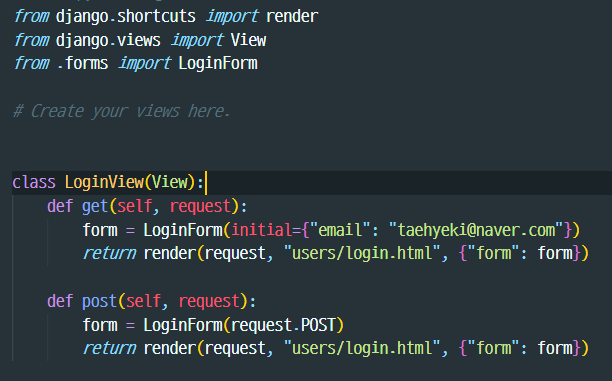Click 'LoginForm' in the forms import line
The width and height of the screenshot is (612, 381).
218,64
